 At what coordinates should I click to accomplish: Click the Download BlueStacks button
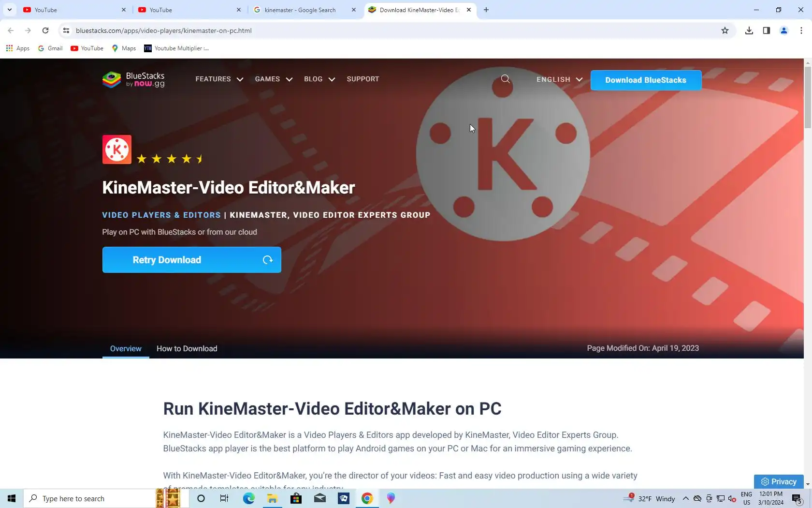[646, 80]
